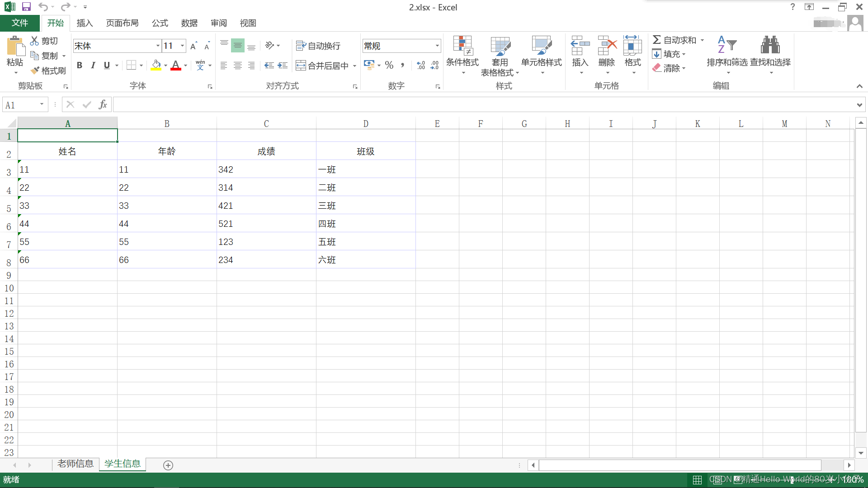
Task: Click the fill color bucket icon
Action: 156,65
